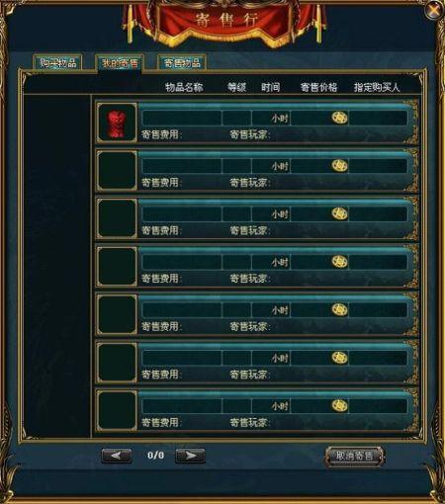Click the gold coin in second listing row

tap(339, 166)
